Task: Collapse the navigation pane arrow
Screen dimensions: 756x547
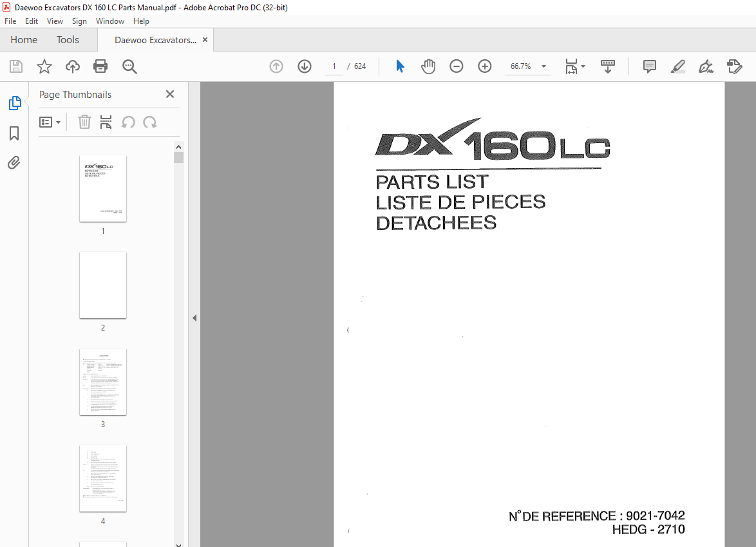Action: pyautogui.click(x=194, y=318)
